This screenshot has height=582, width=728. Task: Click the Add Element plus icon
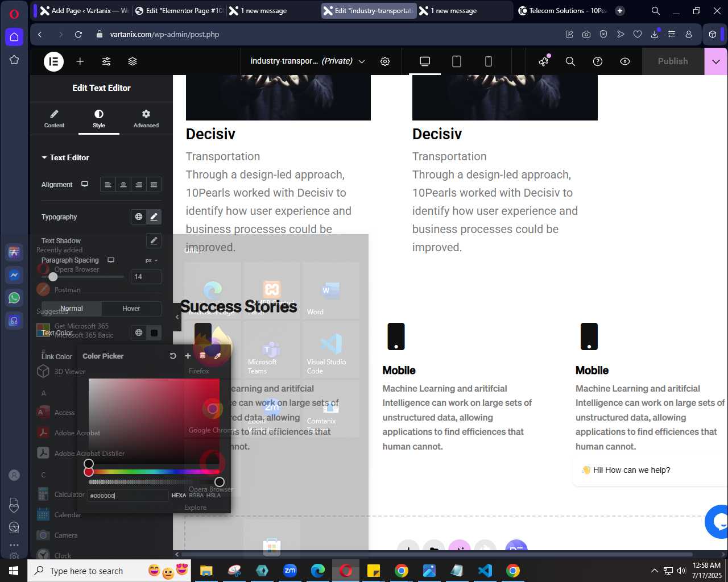tap(80, 61)
